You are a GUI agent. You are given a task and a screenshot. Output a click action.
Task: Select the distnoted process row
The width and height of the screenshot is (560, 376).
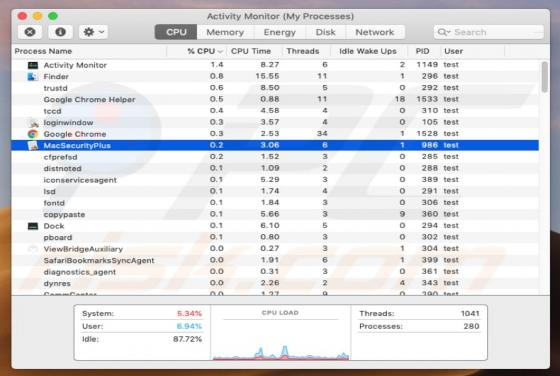pyautogui.click(x=275, y=168)
